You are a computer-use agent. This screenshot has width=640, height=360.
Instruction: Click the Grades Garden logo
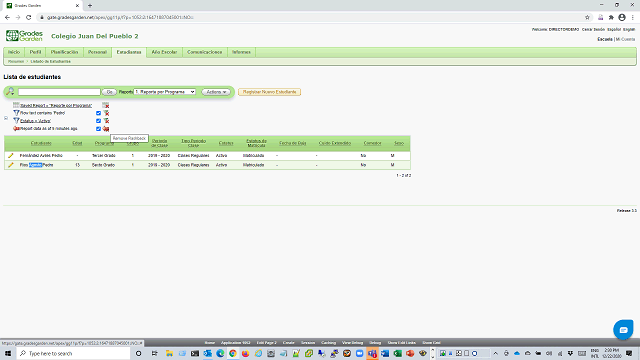click(24, 36)
